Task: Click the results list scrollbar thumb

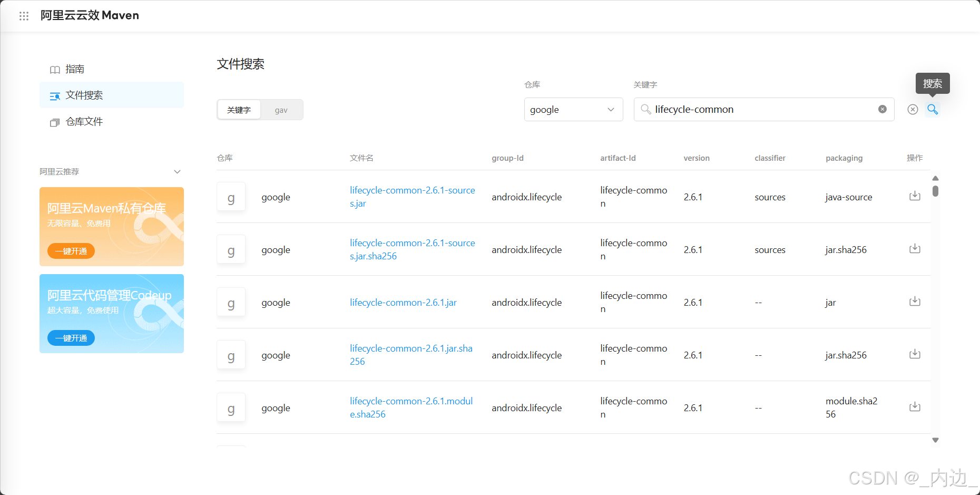Action: click(935, 191)
